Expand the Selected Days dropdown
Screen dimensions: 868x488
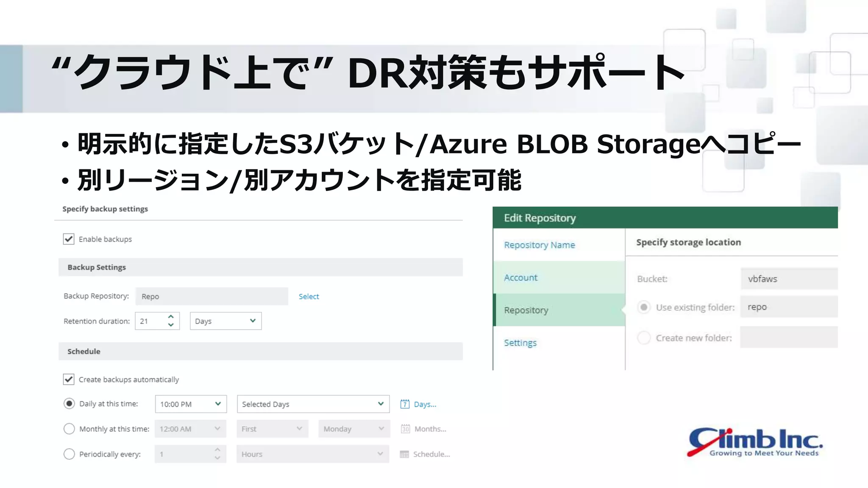(x=313, y=404)
